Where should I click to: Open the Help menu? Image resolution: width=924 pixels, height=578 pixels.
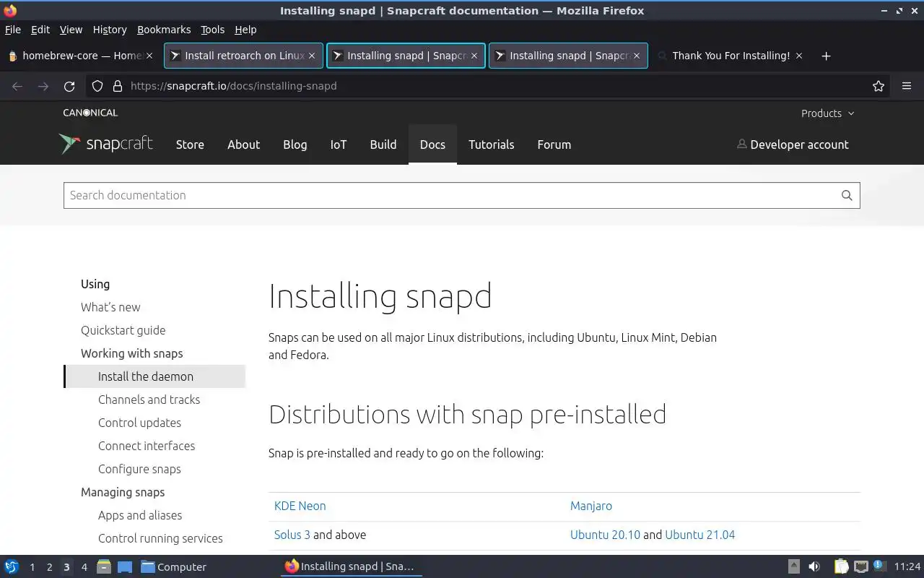[245, 30]
